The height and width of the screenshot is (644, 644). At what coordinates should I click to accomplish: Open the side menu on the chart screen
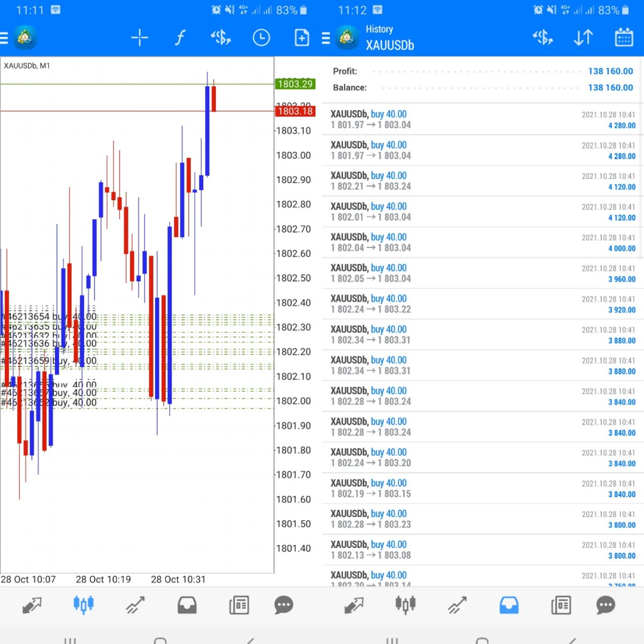(4, 38)
